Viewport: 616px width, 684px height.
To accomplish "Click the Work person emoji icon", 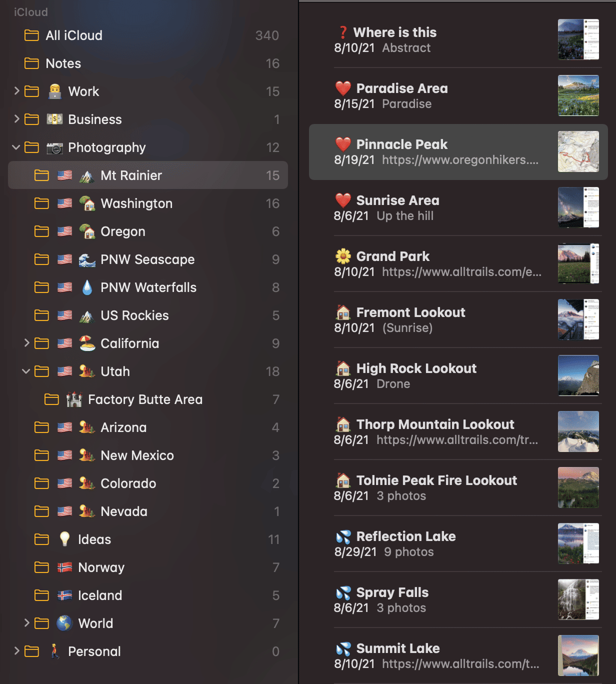I will (x=54, y=91).
